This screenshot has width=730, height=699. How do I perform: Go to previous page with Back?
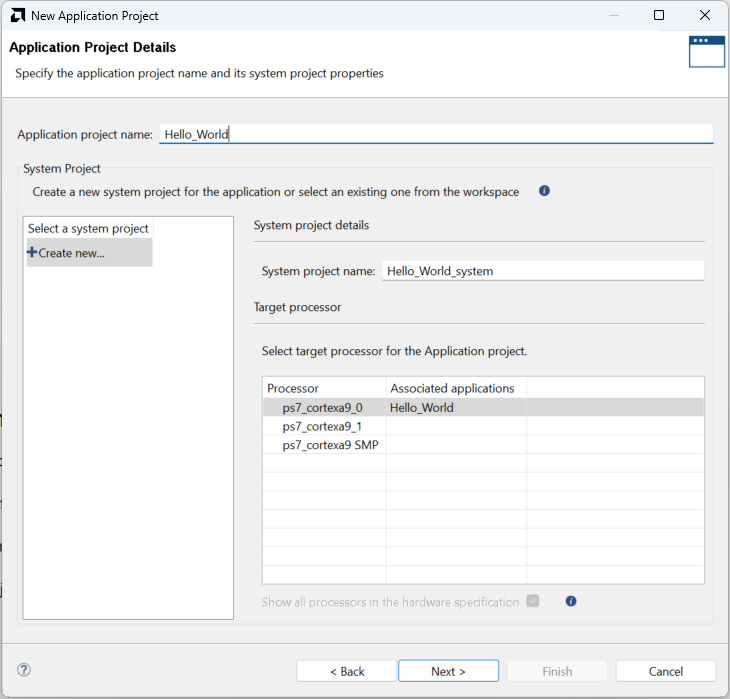(346, 671)
